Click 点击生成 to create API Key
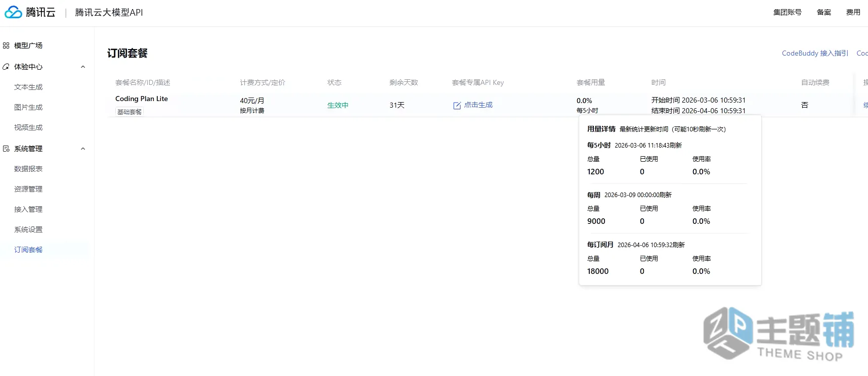The width and height of the screenshot is (868, 376). (478, 105)
